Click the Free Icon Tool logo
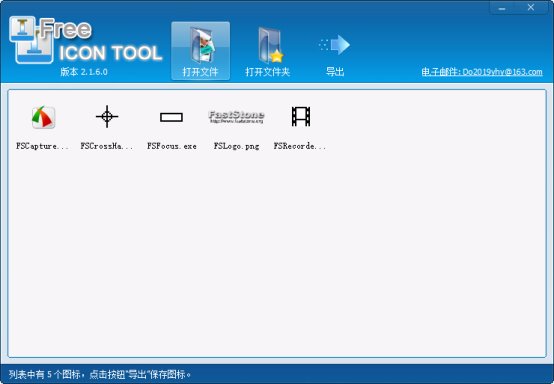 point(86,40)
